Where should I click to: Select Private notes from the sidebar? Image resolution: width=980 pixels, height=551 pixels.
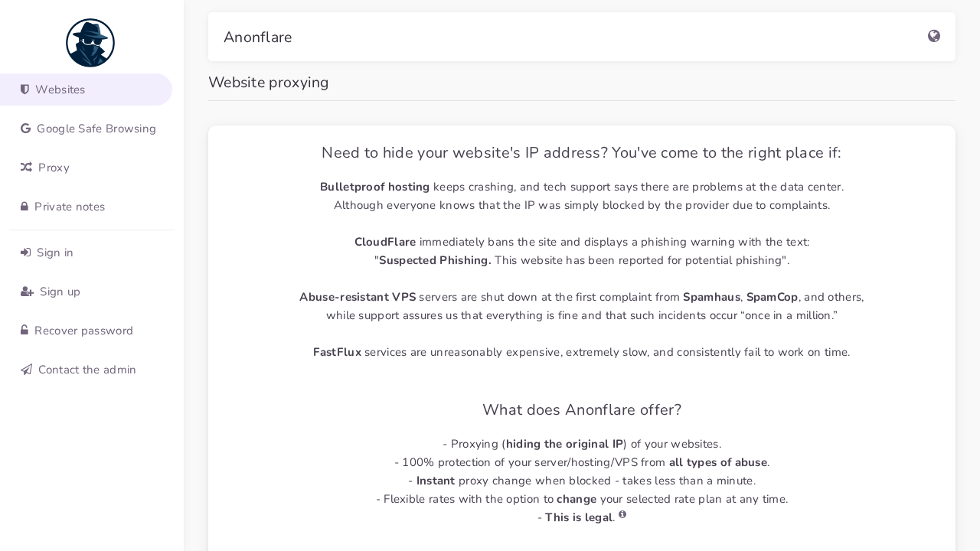70,207
